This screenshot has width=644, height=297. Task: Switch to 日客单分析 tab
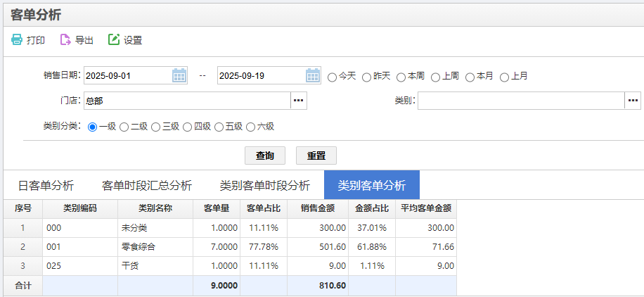[x=46, y=186]
